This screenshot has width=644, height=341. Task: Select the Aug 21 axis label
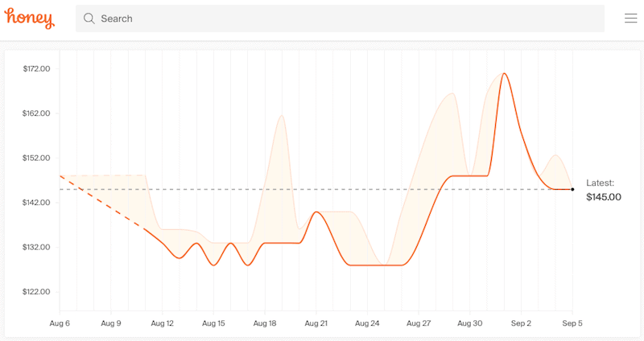(316, 323)
